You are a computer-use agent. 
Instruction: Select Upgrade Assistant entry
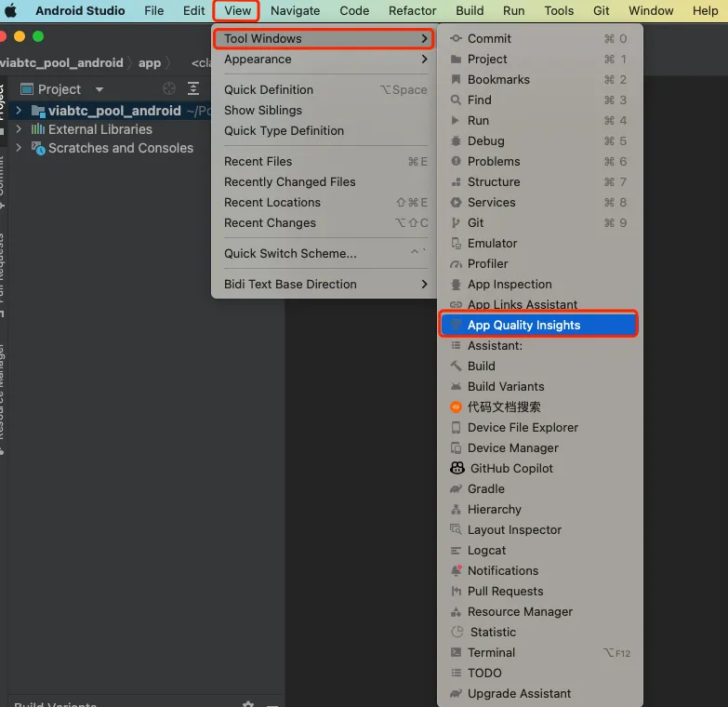pyautogui.click(x=540, y=694)
